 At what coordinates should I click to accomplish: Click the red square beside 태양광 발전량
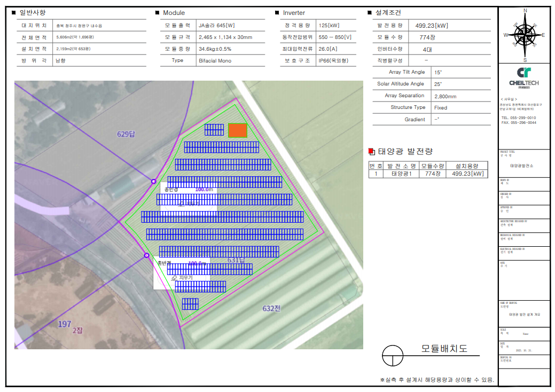[x=372, y=152]
